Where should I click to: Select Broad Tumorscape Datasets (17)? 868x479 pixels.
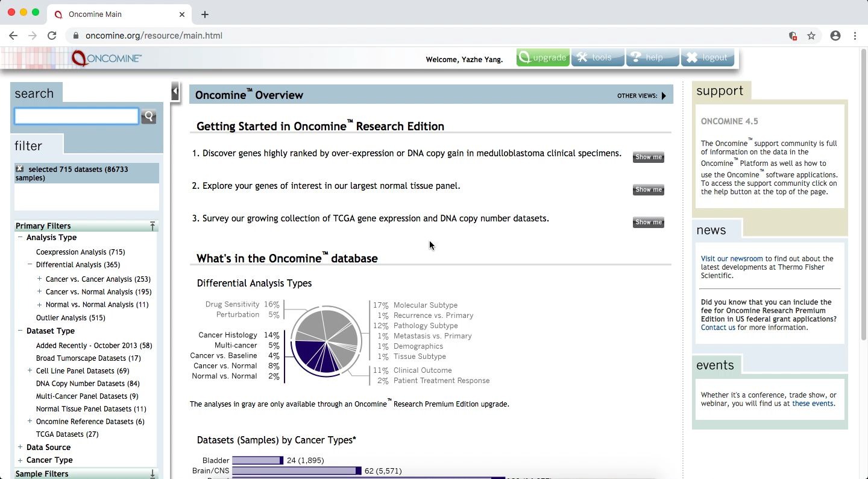coord(88,358)
